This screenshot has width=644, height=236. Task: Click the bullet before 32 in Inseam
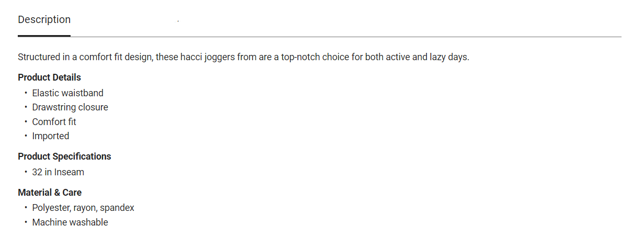(26, 172)
